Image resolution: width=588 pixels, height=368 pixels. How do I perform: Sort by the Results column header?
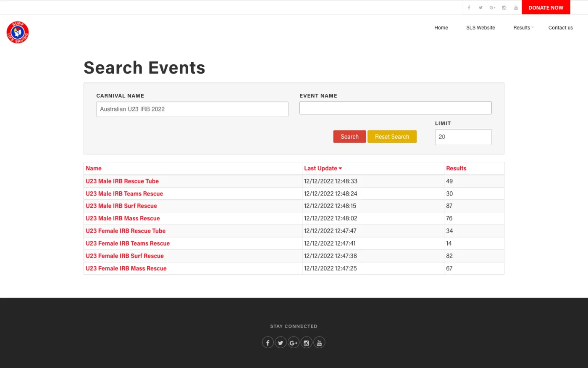[x=456, y=168]
